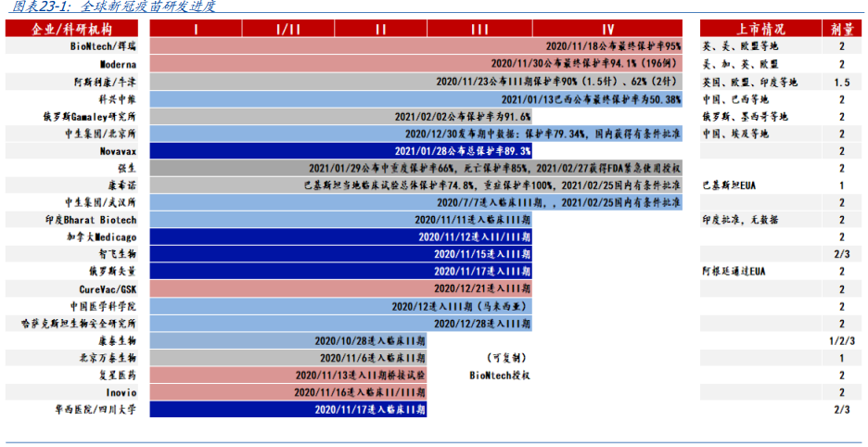
Task: Click the chart title 全球新冠疫苗研发进度
Action: (147, 6)
